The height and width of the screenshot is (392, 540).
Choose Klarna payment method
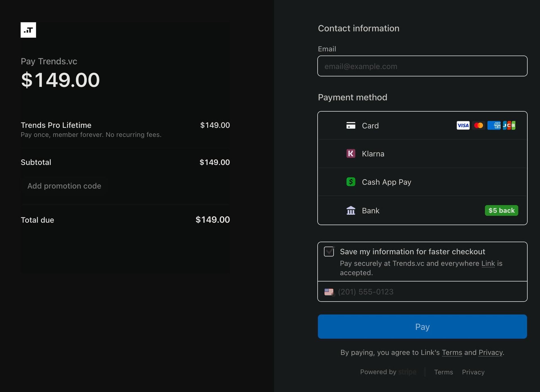point(422,154)
